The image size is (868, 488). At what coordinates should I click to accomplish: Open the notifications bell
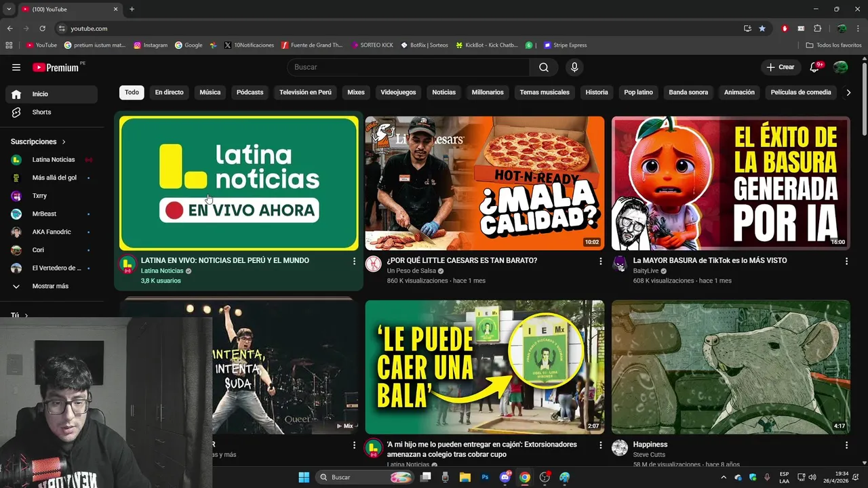pyautogui.click(x=815, y=67)
